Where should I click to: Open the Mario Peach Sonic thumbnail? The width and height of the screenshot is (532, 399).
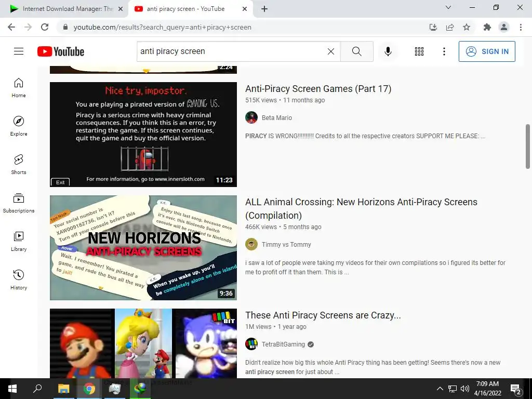click(x=143, y=343)
